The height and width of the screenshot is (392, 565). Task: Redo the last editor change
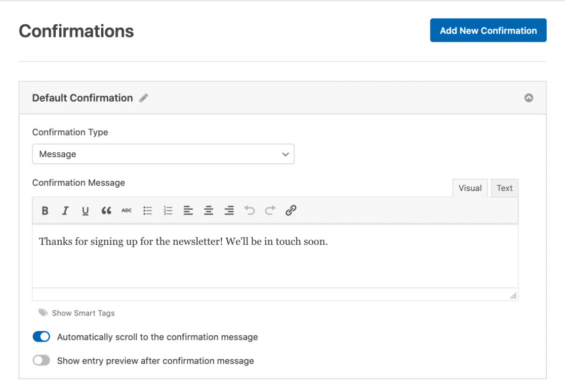point(270,210)
